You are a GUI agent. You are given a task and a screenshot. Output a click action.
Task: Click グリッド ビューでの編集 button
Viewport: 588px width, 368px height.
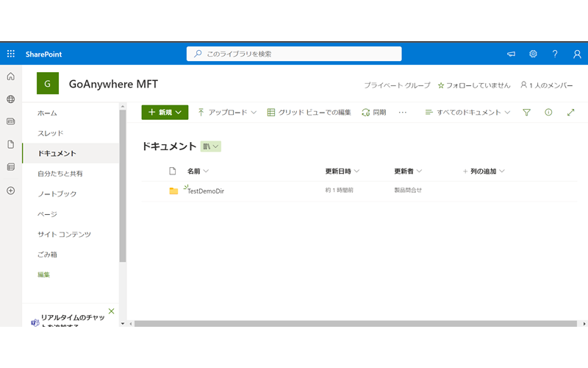[309, 113]
